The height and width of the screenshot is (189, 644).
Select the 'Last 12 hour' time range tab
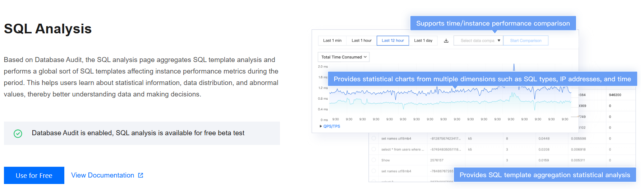tap(392, 41)
